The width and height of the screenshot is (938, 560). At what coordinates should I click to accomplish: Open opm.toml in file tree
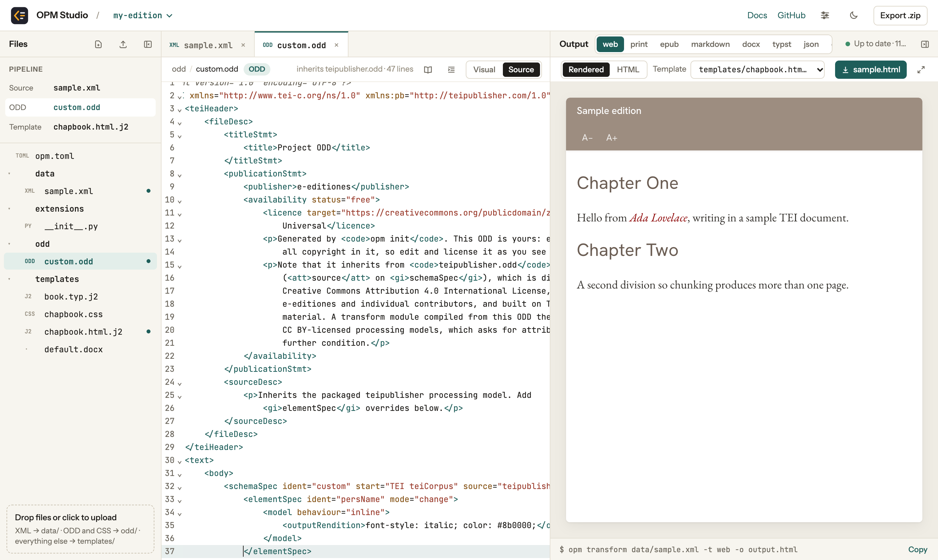80,156
